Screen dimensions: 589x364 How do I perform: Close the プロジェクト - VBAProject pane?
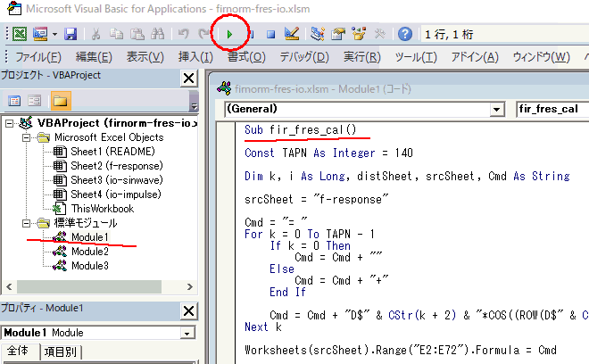(188, 79)
